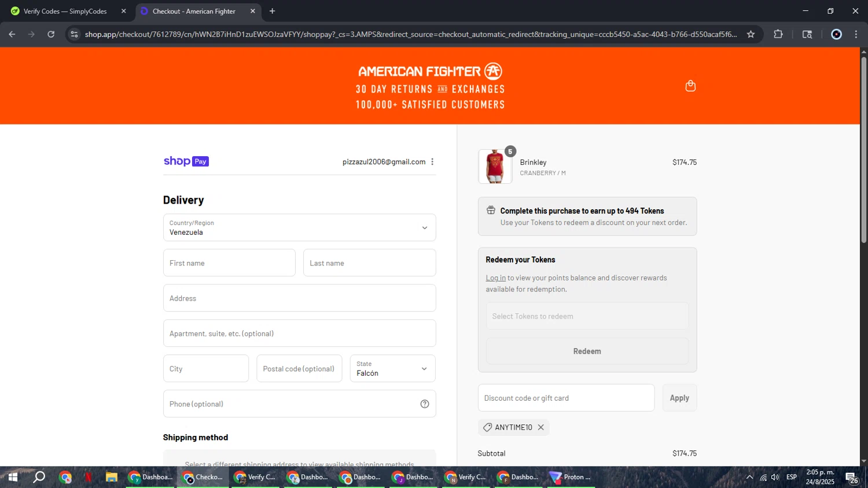The height and width of the screenshot is (488, 868).
Task: Click the Last name field
Action: click(369, 263)
